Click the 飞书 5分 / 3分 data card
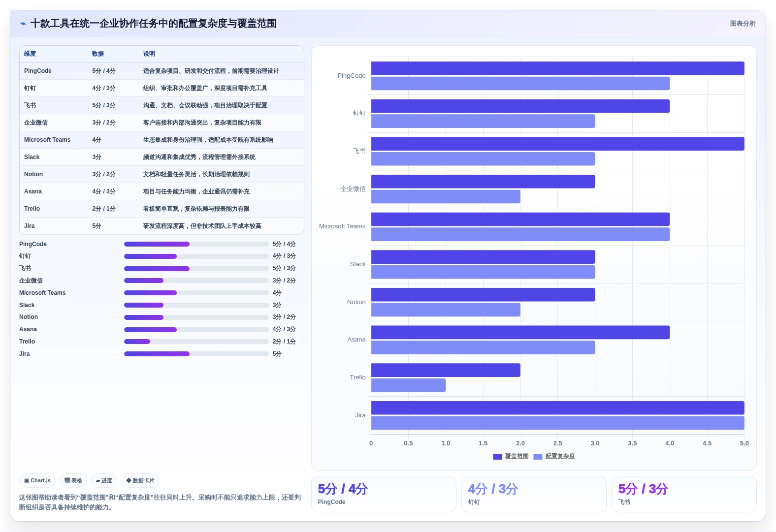776x532 pixels. point(684,494)
